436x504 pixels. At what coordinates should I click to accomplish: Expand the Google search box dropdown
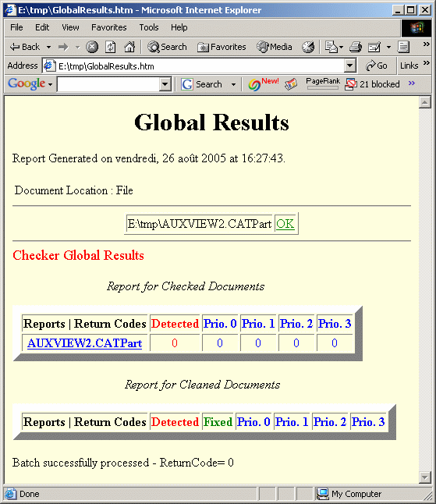165,84
